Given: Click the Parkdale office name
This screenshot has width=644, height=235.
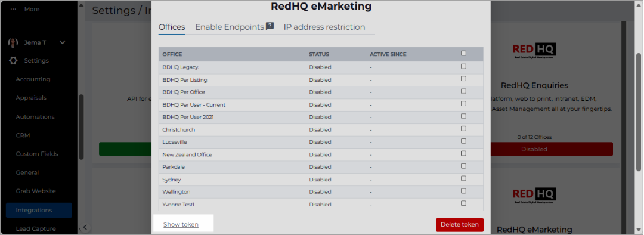Looking at the screenshot, I should [x=174, y=167].
